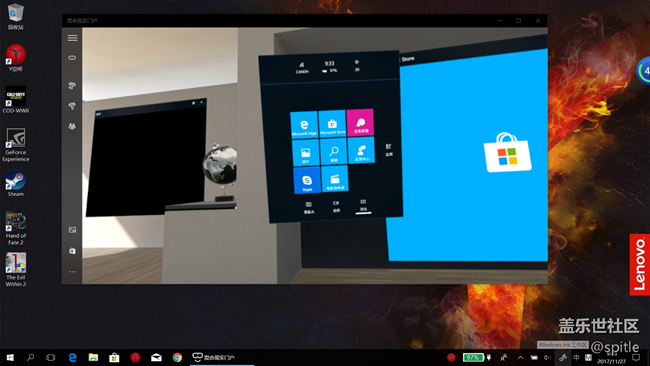The image size is (650, 366).
Task: Close the black window inside the VR room
Action: [202, 102]
